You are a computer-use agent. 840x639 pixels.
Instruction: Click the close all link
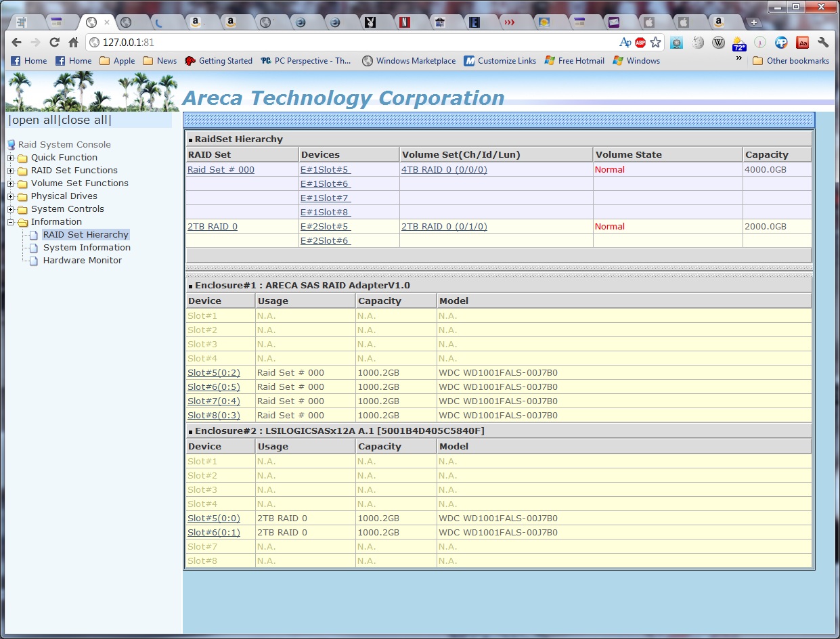(85, 120)
